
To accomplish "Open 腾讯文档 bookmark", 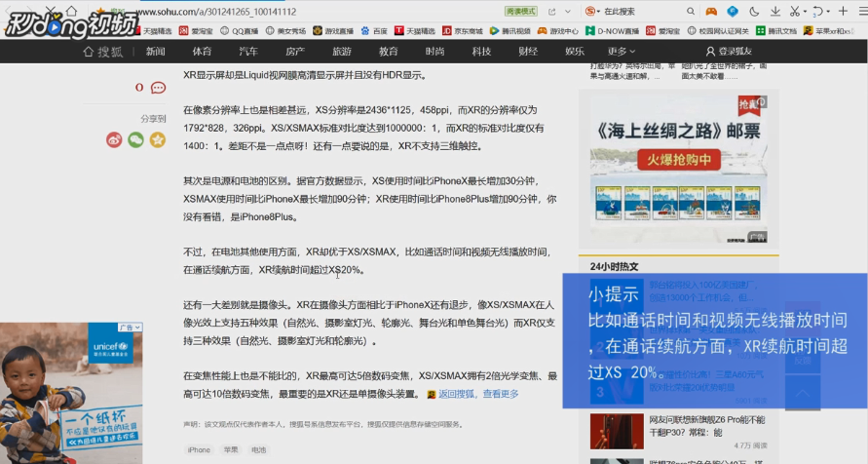I will [x=776, y=31].
